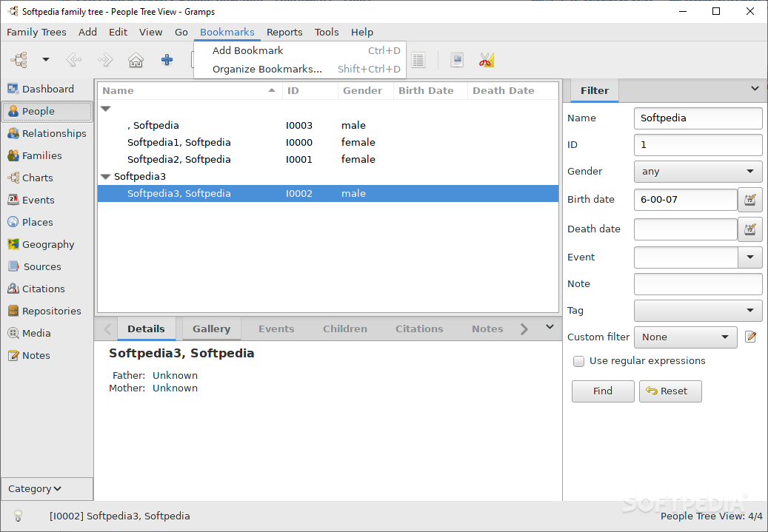The image size is (768, 532).
Task: Open the Event dropdown arrow
Action: tap(750, 257)
